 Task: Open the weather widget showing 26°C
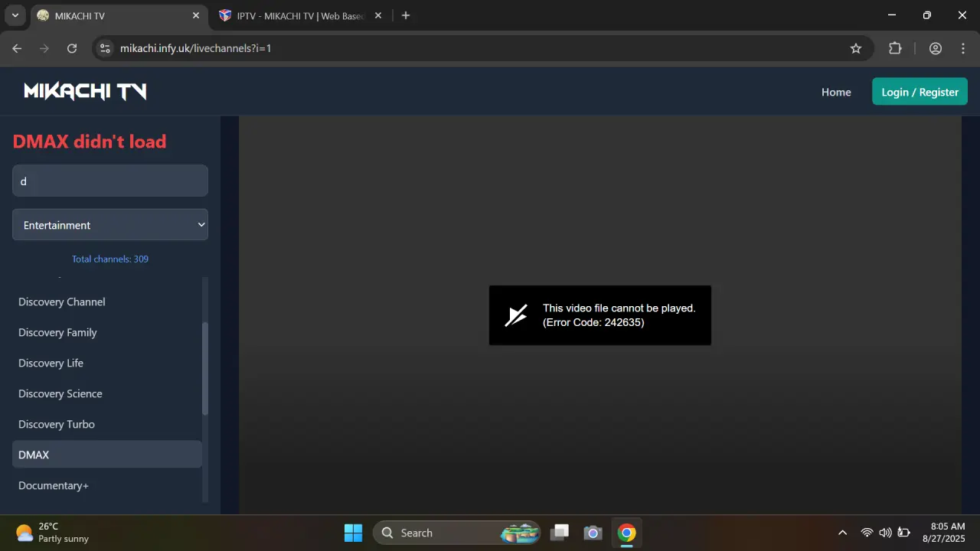[x=52, y=533]
